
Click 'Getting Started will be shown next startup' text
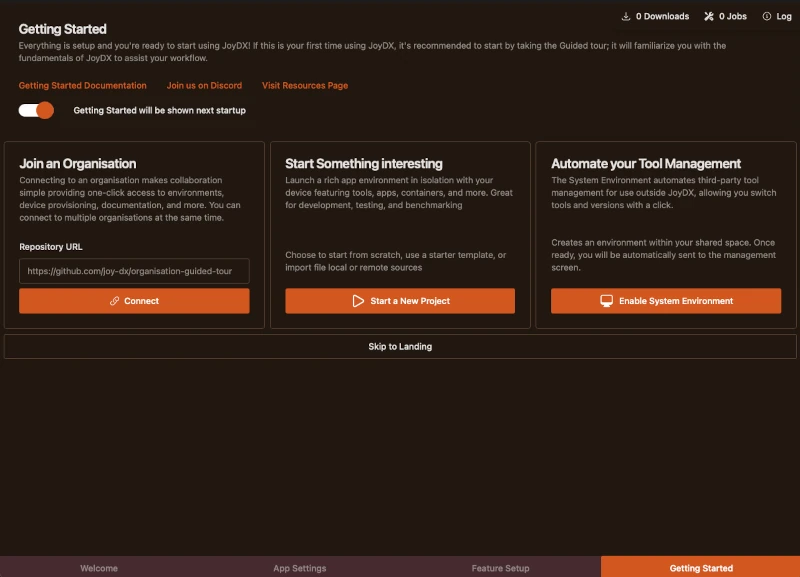coord(160,110)
